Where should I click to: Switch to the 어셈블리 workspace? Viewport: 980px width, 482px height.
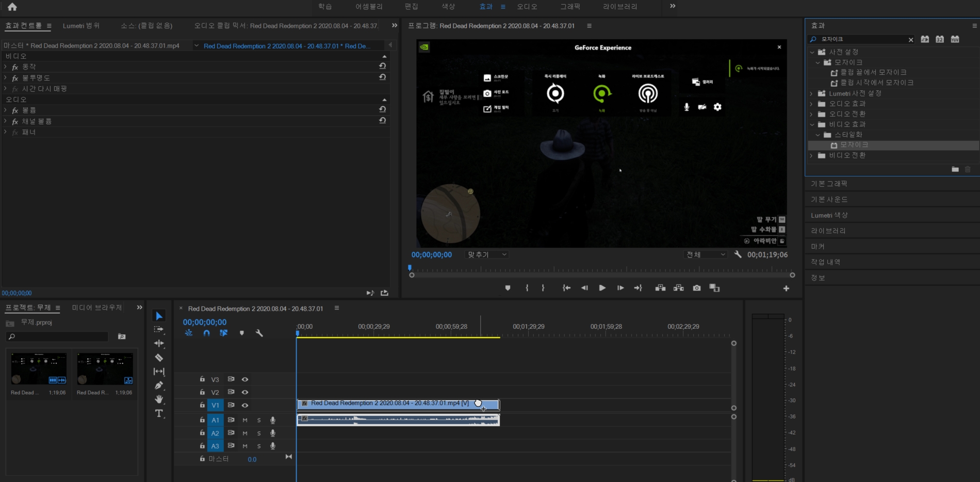tap(369, 7)
